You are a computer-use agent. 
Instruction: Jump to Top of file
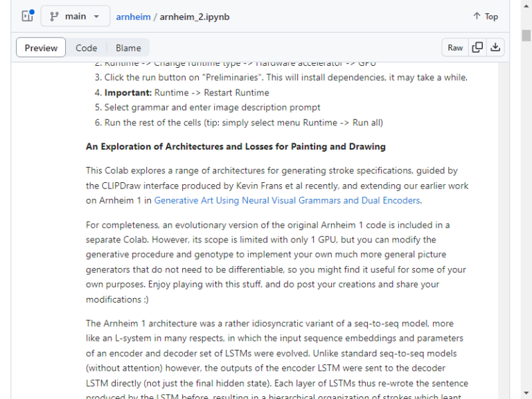coord(486,17)
